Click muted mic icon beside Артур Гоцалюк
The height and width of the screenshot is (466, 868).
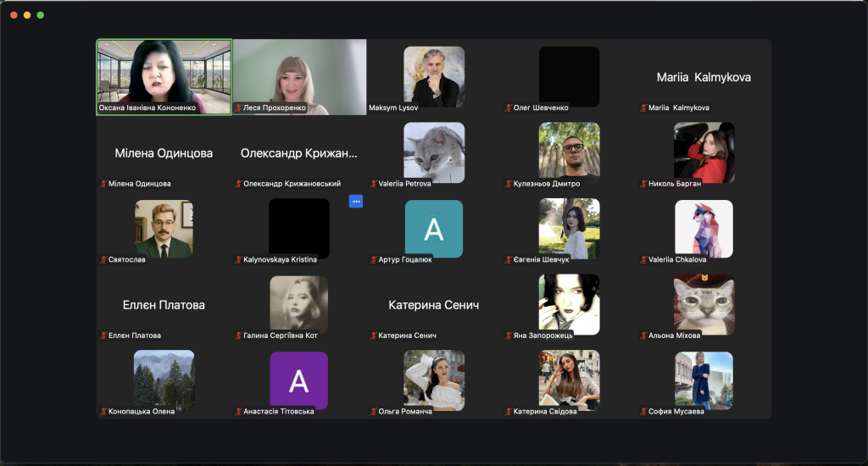[x=373, y=260]
